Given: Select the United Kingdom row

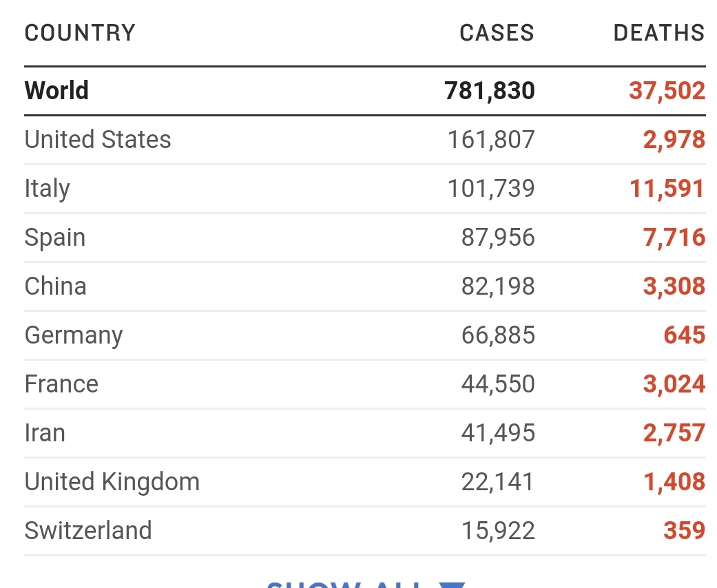Looking at the screenshot, I should pos(112,482).
